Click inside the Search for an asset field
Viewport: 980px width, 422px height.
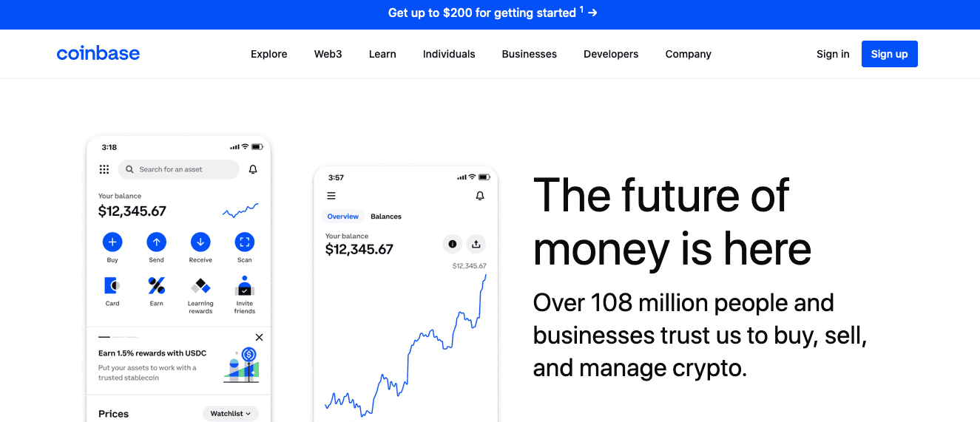pyautogui.click(x=178, y=169)
